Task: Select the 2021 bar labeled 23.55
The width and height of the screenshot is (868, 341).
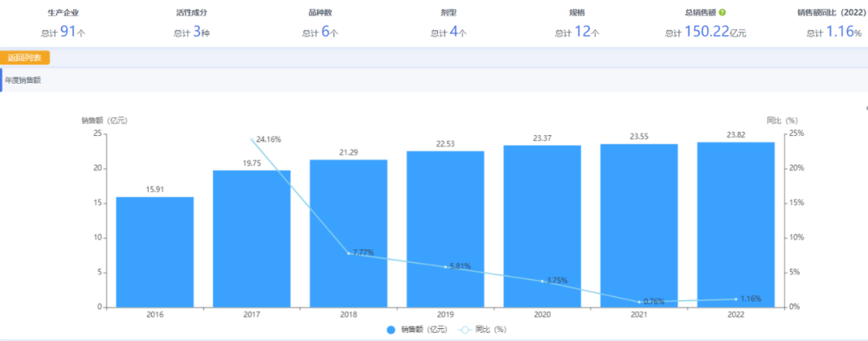Action: tap(639, 225)
